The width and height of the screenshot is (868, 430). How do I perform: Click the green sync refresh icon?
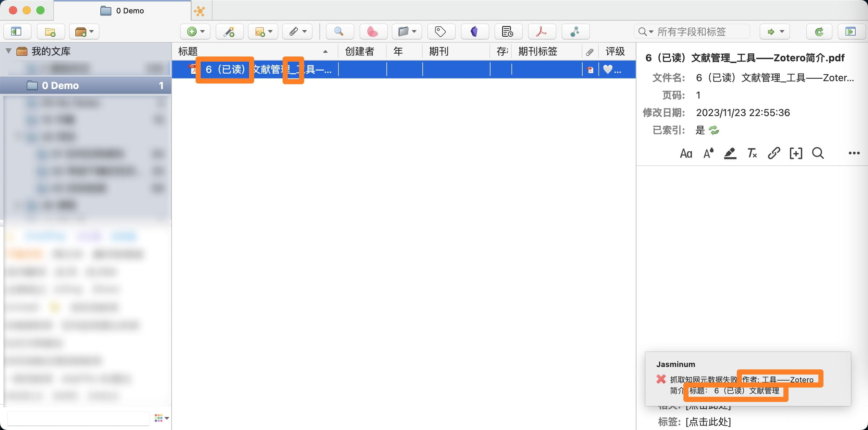(x=819, y=32)
